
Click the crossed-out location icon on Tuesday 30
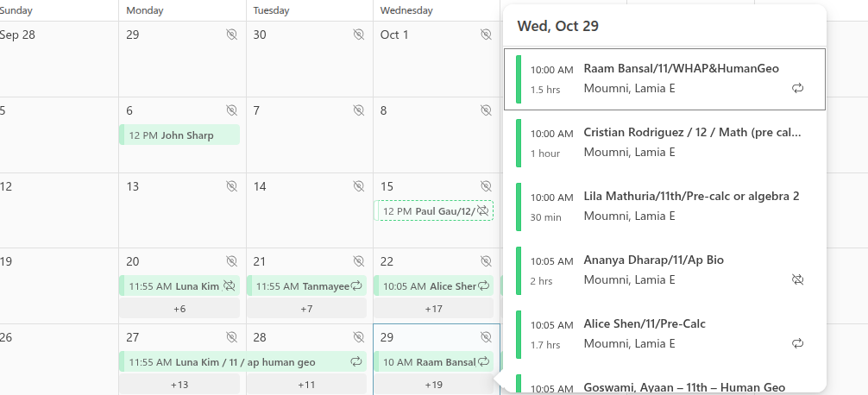tap(359, 34)
